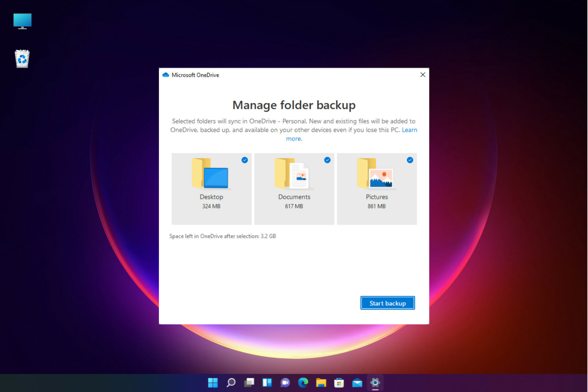Click the Desktop folder name label
This screenshot has width=588, height=392.
pyautogui.click(x=211, y=197)
